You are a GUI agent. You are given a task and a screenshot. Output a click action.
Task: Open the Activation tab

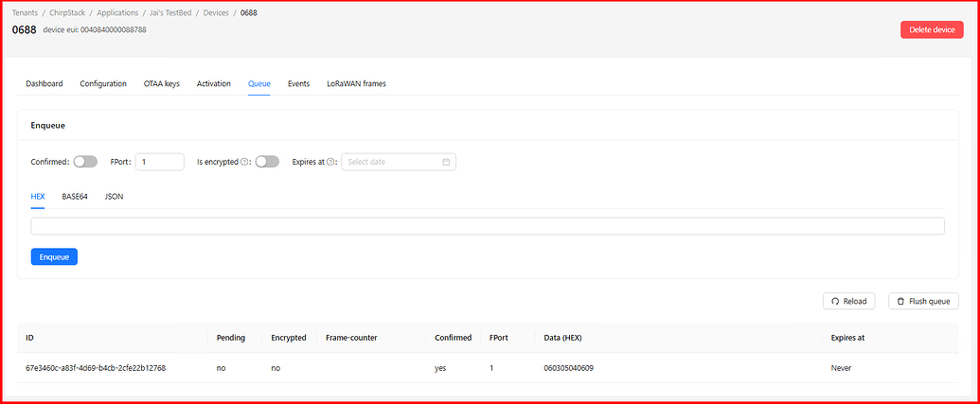pyautogui.click(x=214, y=83)
